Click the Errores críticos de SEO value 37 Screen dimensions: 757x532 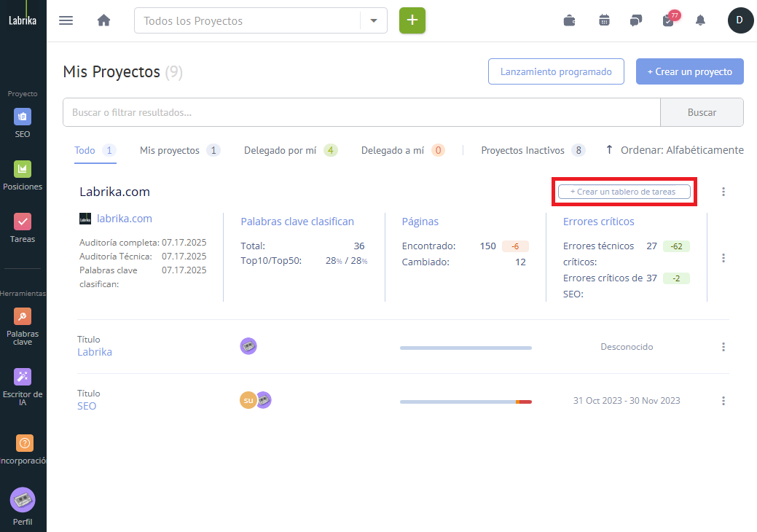[652, 278]
